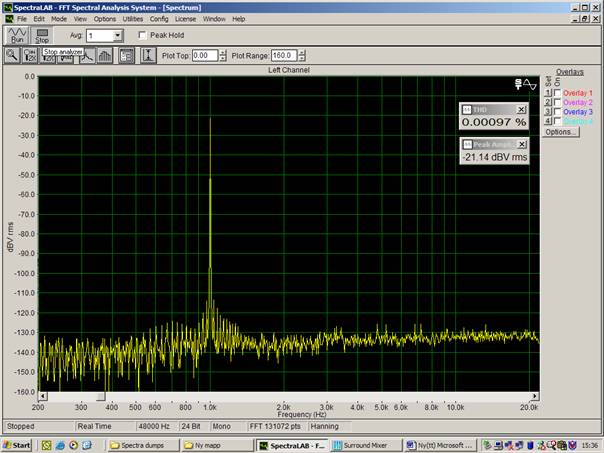Screen dimensions: 604x453
Task: Click the Stop analyzer button
Action: point(42,35)
